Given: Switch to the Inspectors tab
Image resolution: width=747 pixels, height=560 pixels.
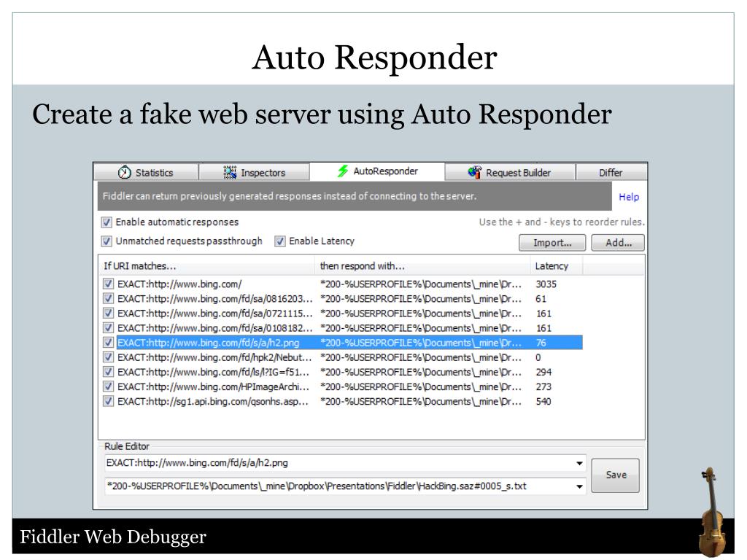Looking at the screenshot, I should click(x=254, y=172).
